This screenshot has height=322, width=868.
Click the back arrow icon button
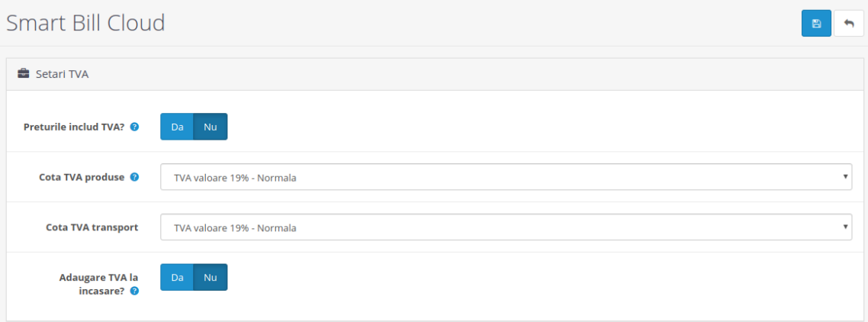click(849, 24)
